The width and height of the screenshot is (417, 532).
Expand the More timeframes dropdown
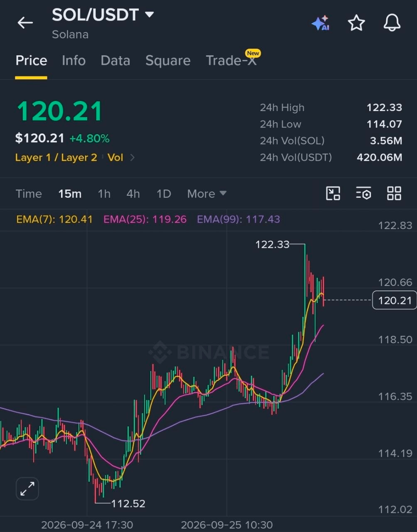207,194
